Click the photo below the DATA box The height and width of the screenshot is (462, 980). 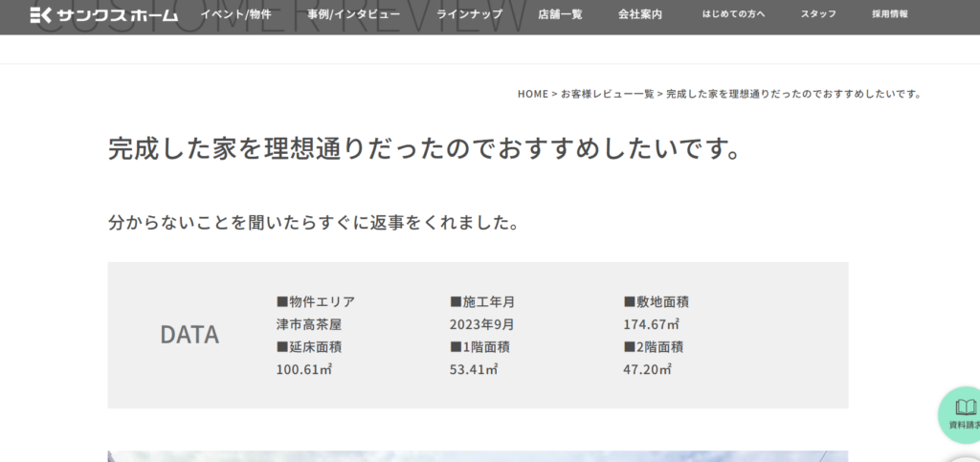[x=478, y=455]
